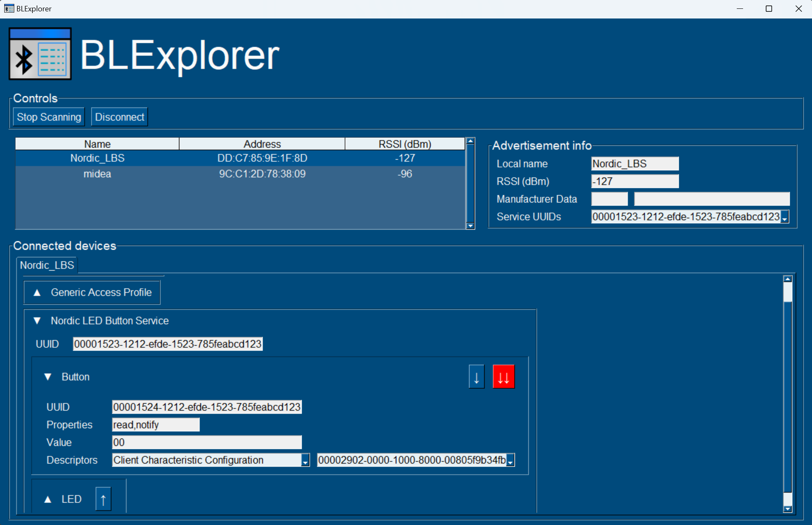Toggle the red double-arrow notify button
The width and height of the screenshot is (812, 525).
503,377
